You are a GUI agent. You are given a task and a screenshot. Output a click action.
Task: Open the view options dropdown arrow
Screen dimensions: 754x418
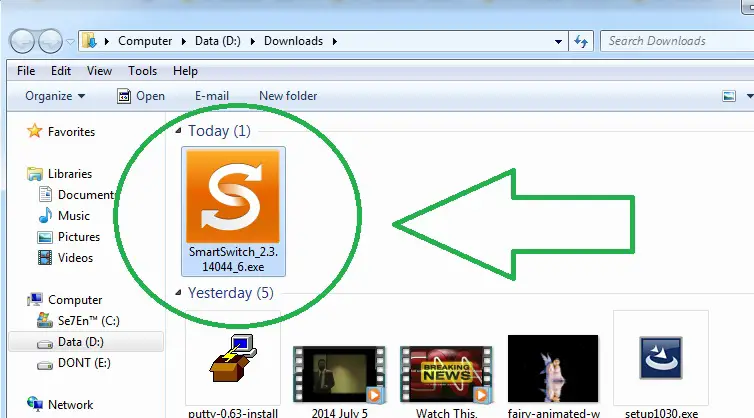pos(749,96)
